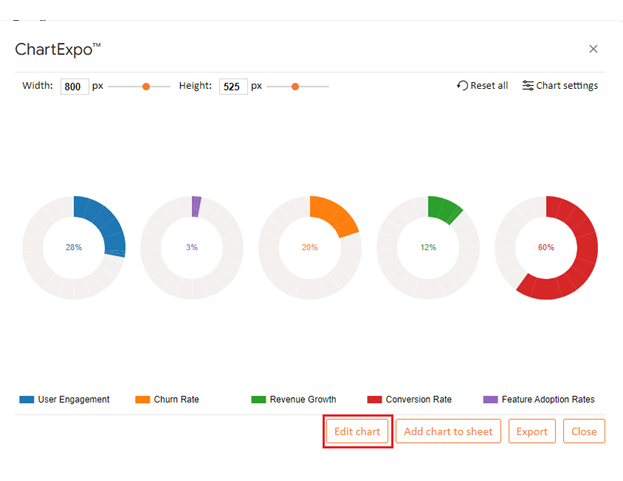Select the Revenue Growth legend label
Screen dimensions: 623x481
click(303, 400)
